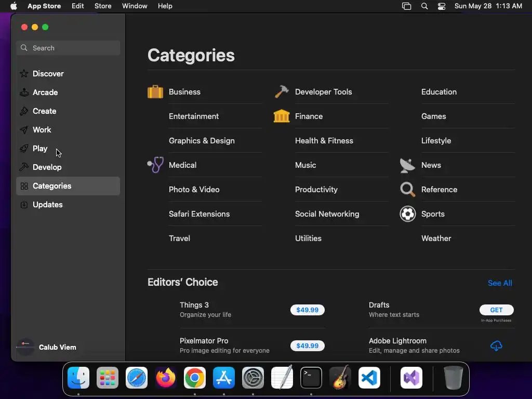Open Launchpad from the Dock
The height and width of the screenshot is (399, 532).
108,378
